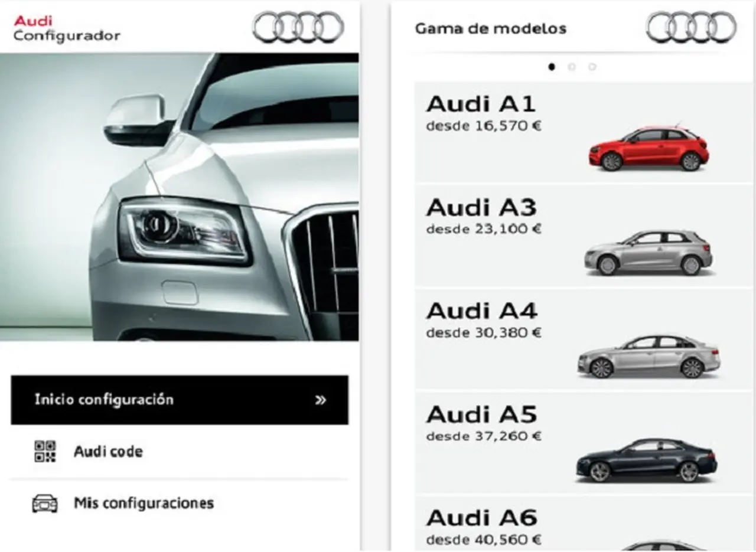
Task: Choose the Audi A4 model title
Action: click(481, 311)
